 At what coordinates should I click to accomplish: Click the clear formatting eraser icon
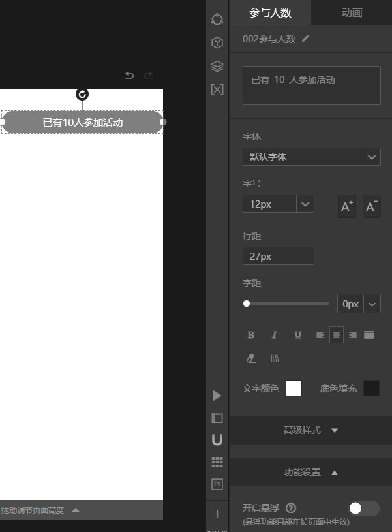[x=251, y=358]
